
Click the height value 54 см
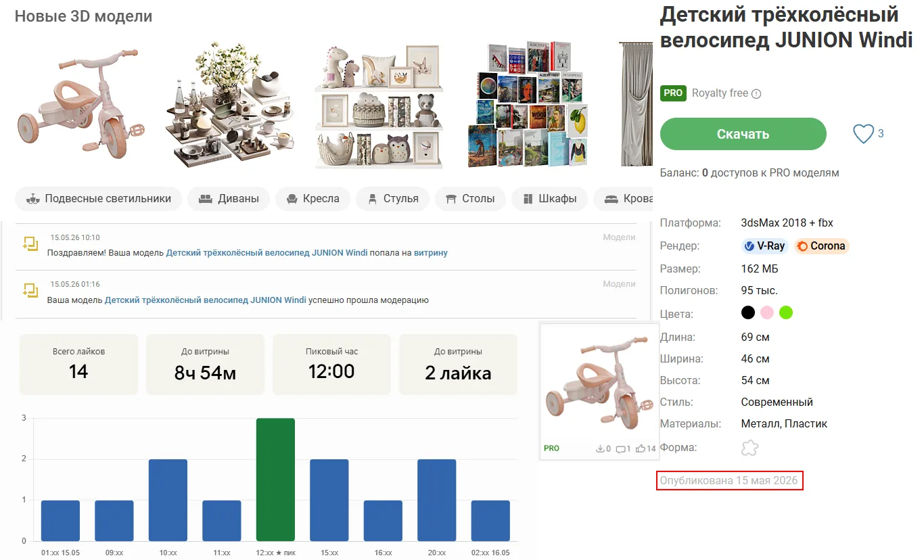coord(756,381)
